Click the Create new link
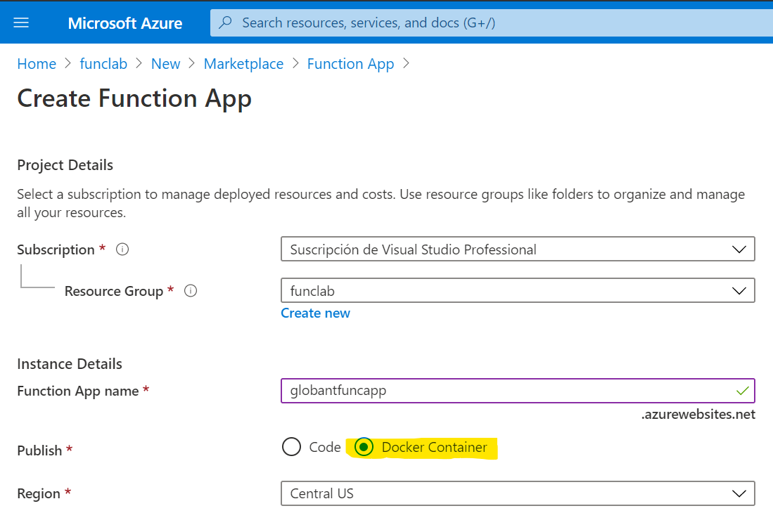The height and width of the screenshot is (532, 773). coord(315,313)
